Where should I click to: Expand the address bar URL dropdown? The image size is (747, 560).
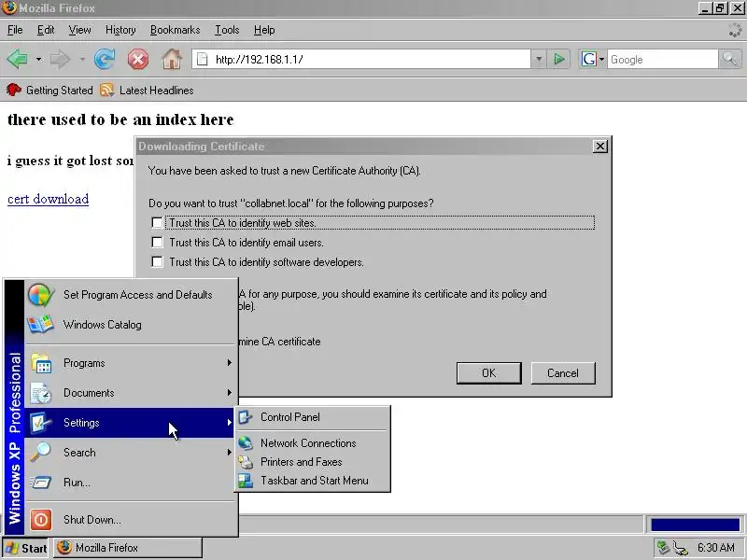click(x=539, y=59)
